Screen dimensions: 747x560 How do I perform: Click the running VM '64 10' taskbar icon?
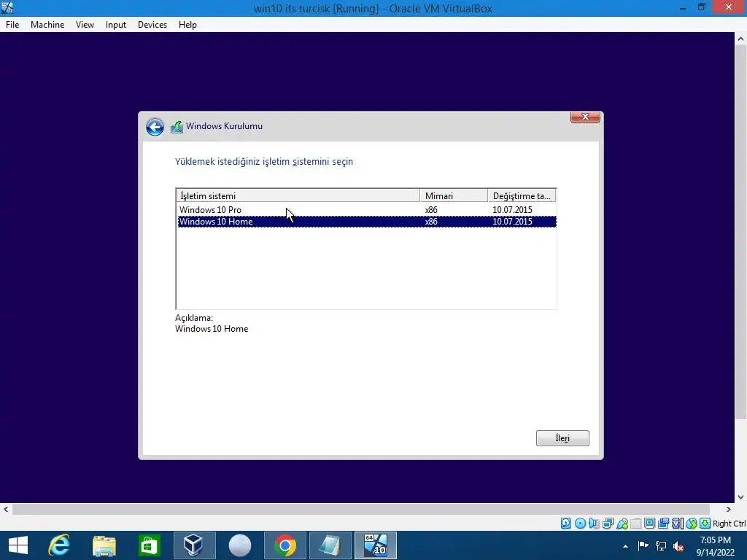click(376, 545)
